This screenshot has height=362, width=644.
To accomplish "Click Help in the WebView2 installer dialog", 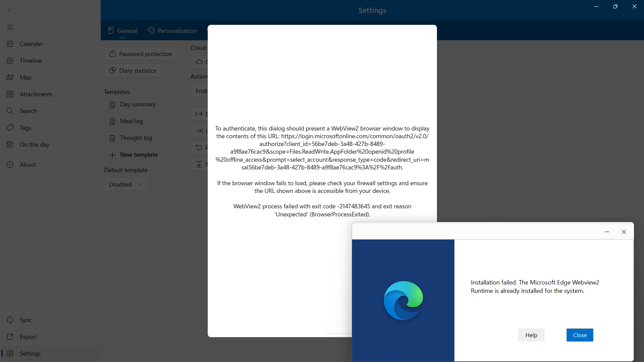I will pos(531,335).
